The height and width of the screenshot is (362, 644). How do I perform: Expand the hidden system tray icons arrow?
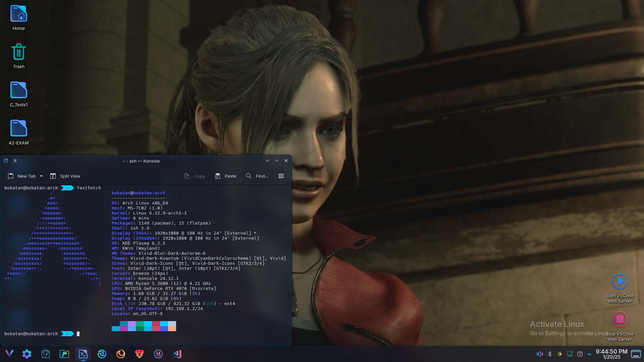589,354
